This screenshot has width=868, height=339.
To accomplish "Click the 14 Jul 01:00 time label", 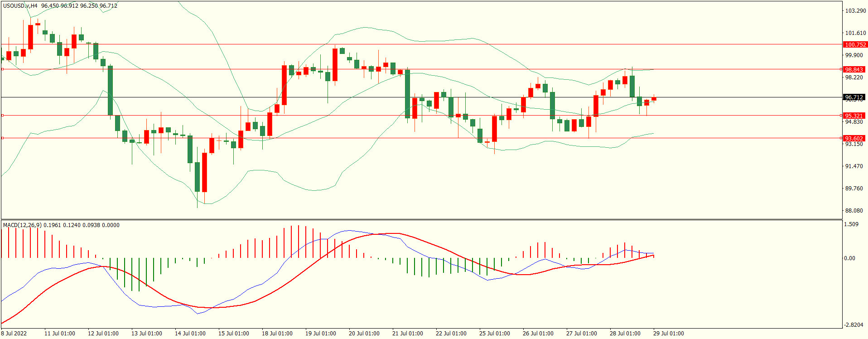I will 190,334.
